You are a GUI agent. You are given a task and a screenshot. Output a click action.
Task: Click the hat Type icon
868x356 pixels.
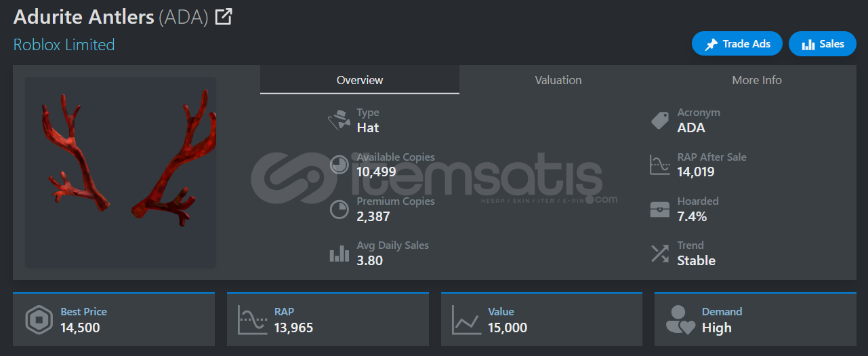pyautogui.click(x=339, y=121)
